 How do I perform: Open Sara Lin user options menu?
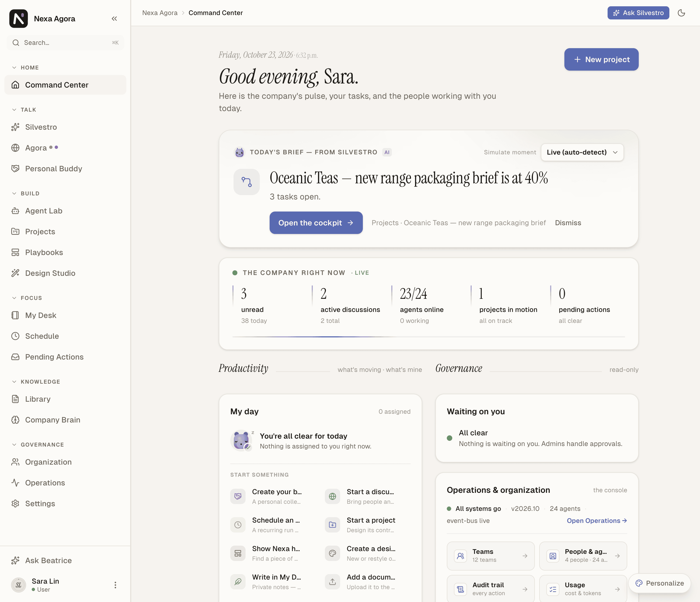pyautogui.click(x=115, y=585)
